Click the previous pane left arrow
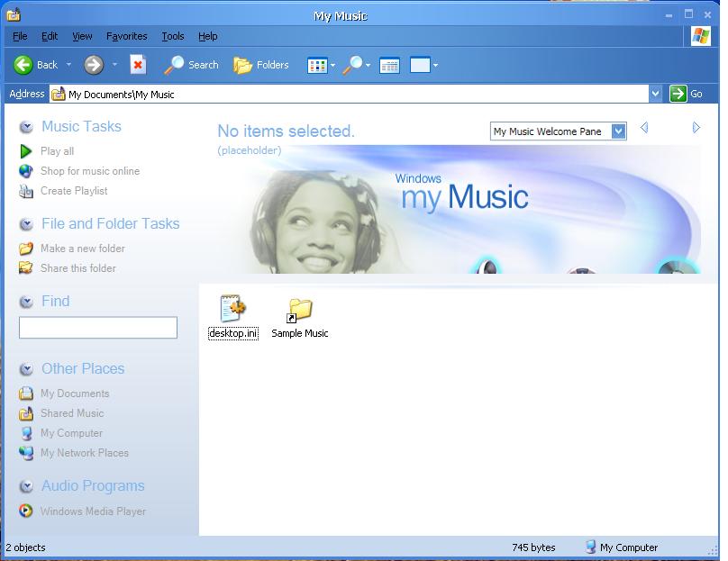 [644, 128]
